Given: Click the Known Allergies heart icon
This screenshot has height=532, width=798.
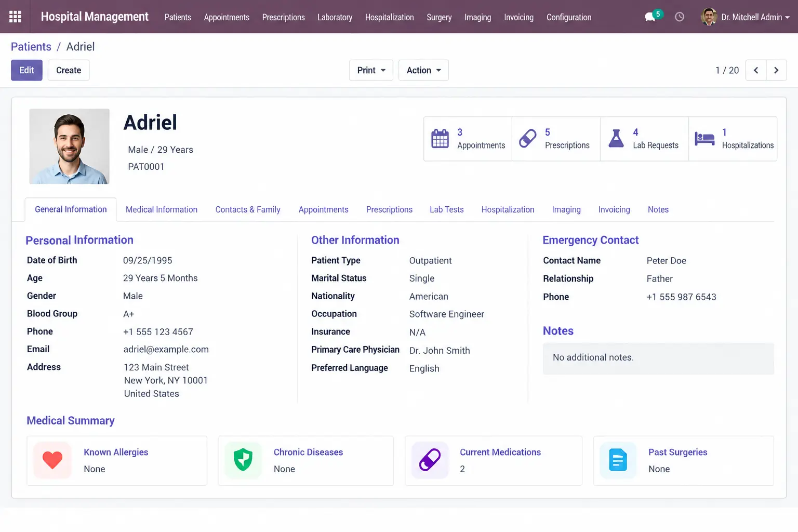Looking at the screenshot, I should pyautogui.click(x=52, y=460).
